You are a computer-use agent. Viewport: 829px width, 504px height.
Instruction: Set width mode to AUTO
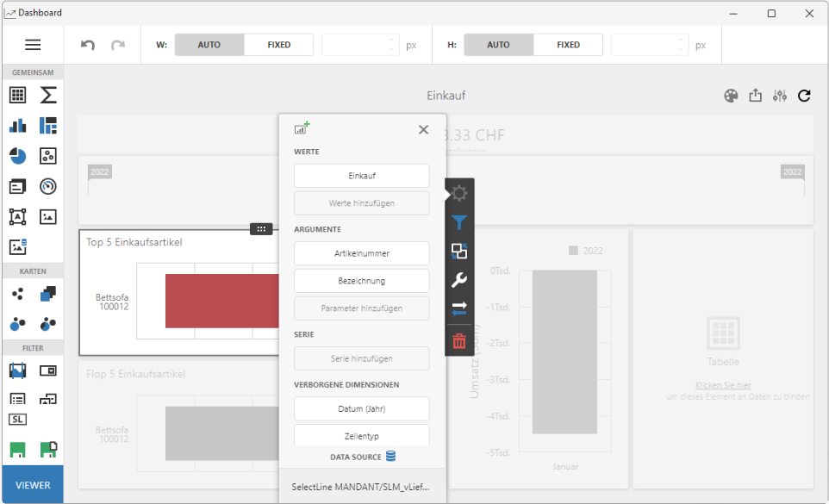coord(209,45)
